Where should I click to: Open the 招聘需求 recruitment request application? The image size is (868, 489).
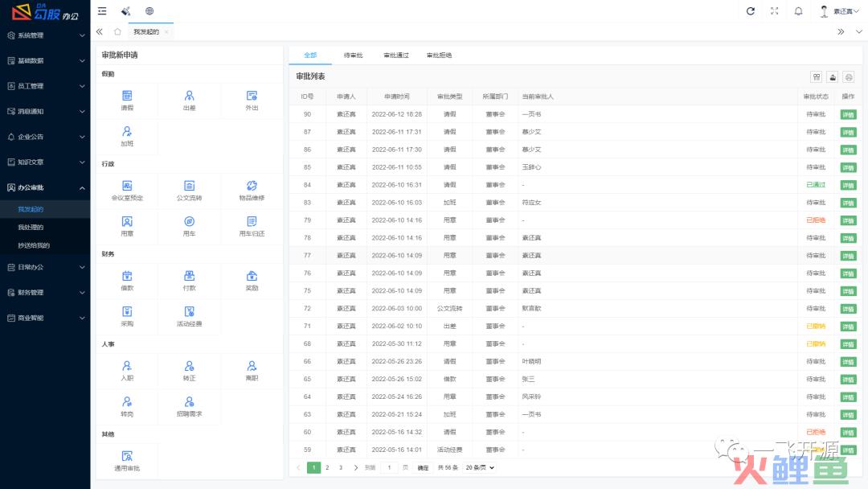(x=190, y=407)
